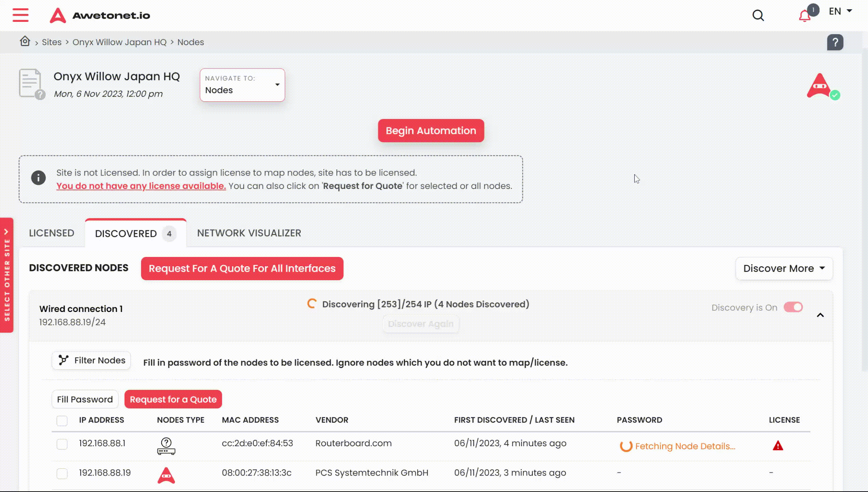Switch to the Licensed tab

pos(52,233)
